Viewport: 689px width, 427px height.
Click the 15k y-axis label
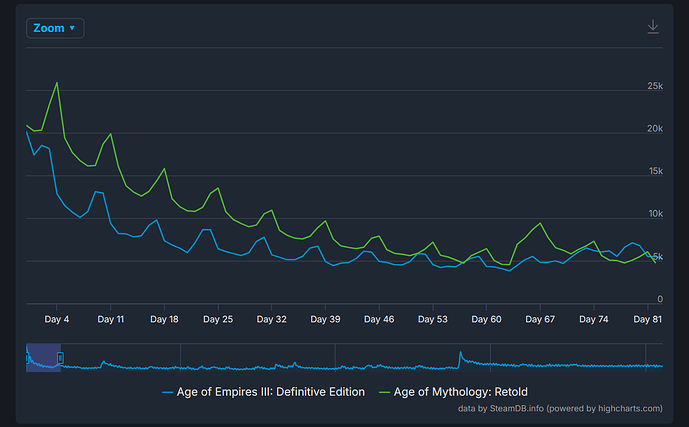(x=656, y=171)
